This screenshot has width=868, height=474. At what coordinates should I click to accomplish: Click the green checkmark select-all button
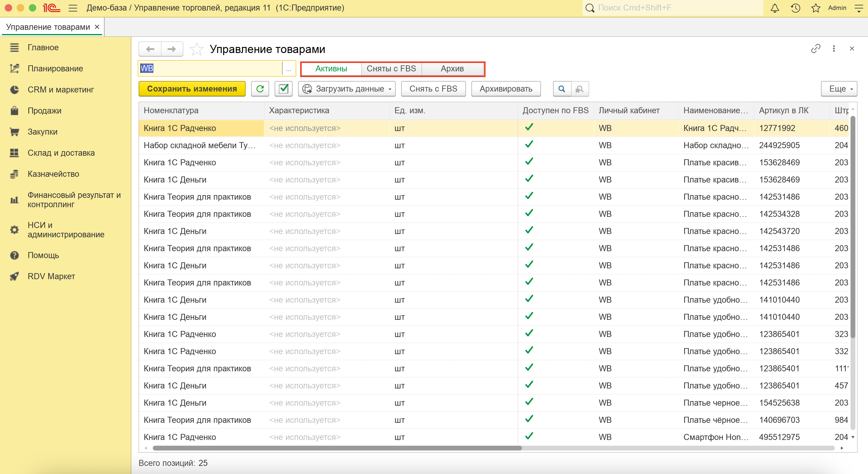click(x=283, y=89)
